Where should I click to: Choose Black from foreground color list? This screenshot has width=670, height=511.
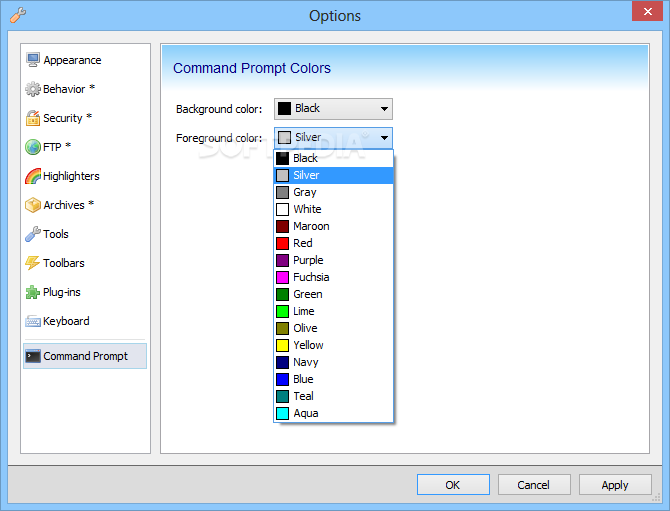click(333, 159)
